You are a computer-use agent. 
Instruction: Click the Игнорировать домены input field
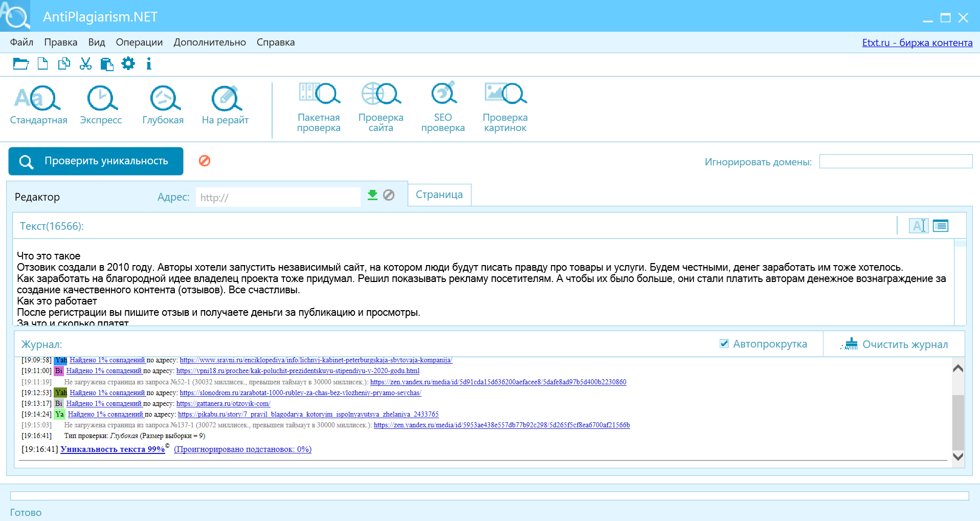point(896,162)
